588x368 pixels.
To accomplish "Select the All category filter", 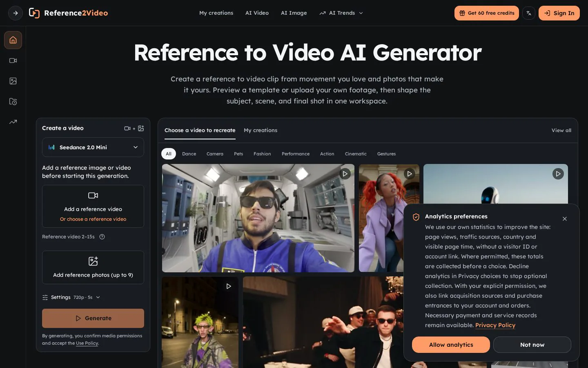I will tap(169, 154).
